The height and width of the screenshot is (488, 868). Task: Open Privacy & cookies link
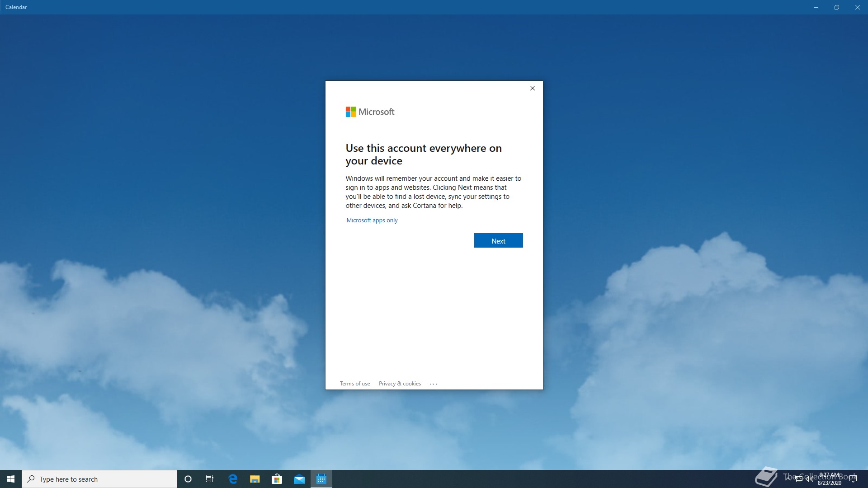[x=400, y=384]
